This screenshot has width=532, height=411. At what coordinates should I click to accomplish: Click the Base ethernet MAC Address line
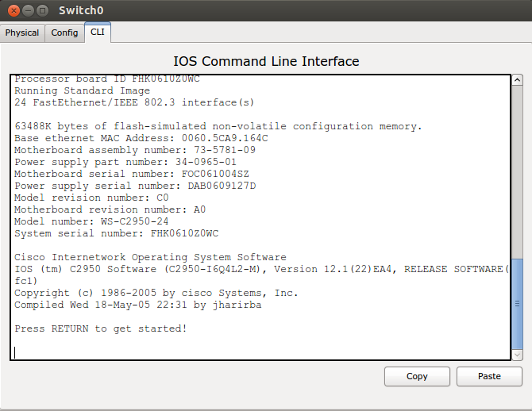[141, 138]
